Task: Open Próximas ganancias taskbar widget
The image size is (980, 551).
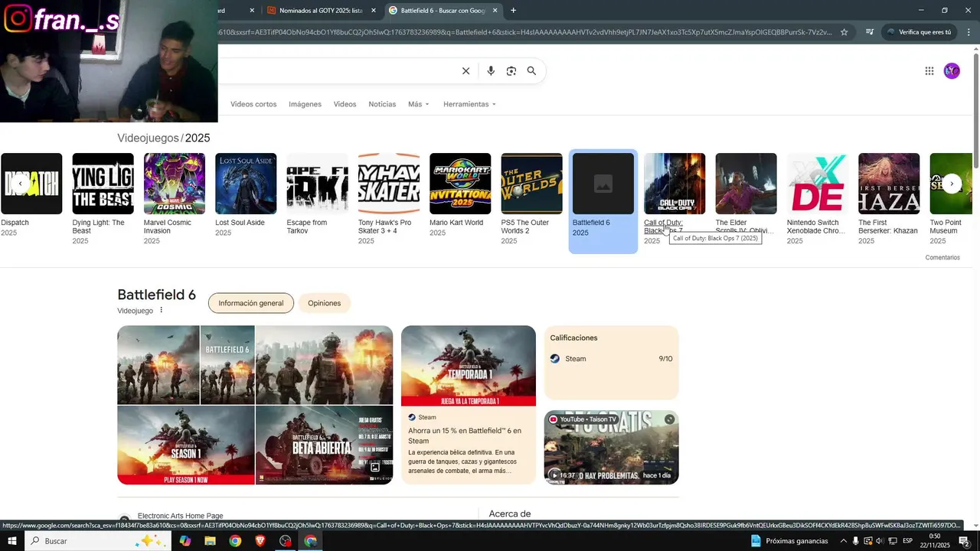Action: click(789, 541)
